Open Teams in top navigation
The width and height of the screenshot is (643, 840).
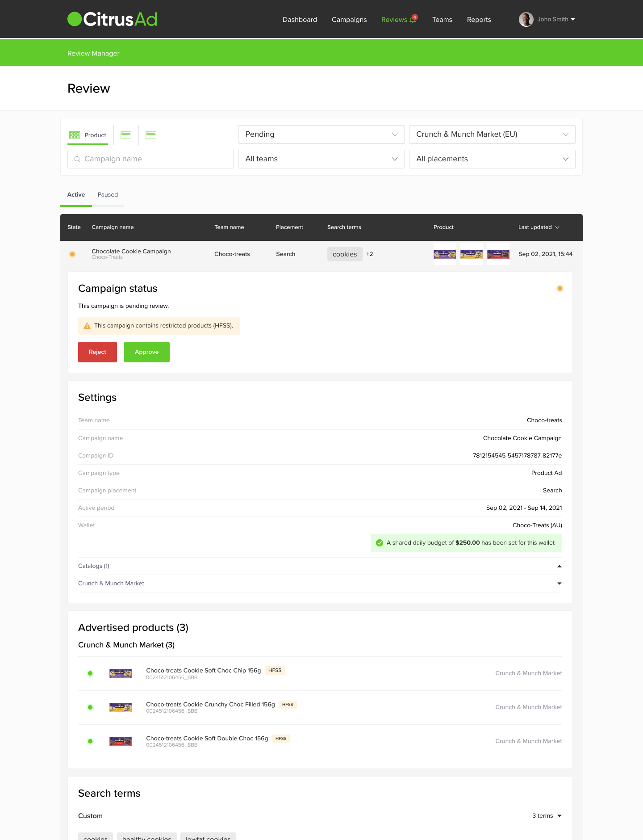tap(442, 20)
